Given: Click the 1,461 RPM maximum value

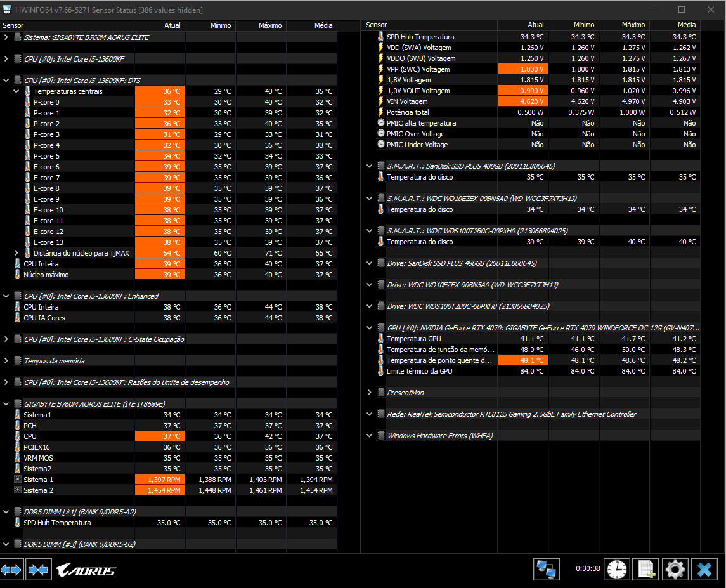Looking at the screenshot, I should pos(265,490).
